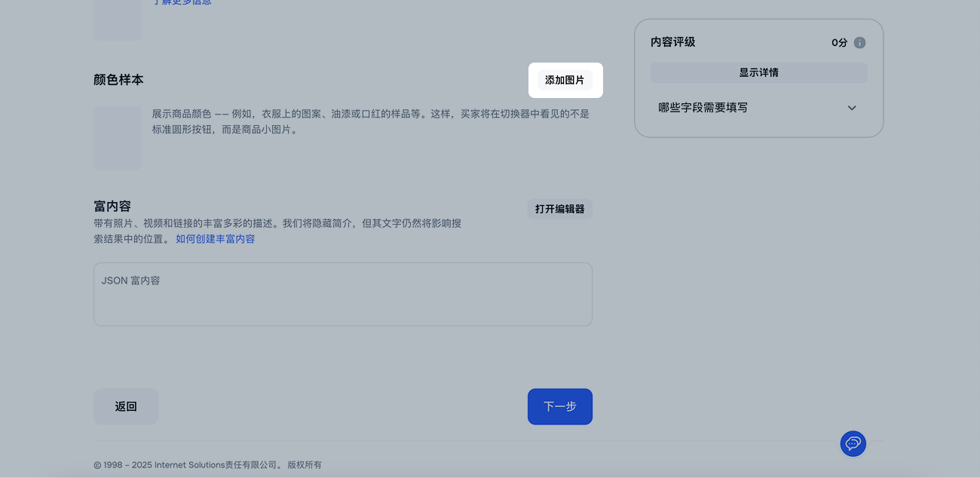The width and height of the screenshot is (980, 478).
Task: Open the 如何创建丰富内容 help link
Action: pos(215,239)
